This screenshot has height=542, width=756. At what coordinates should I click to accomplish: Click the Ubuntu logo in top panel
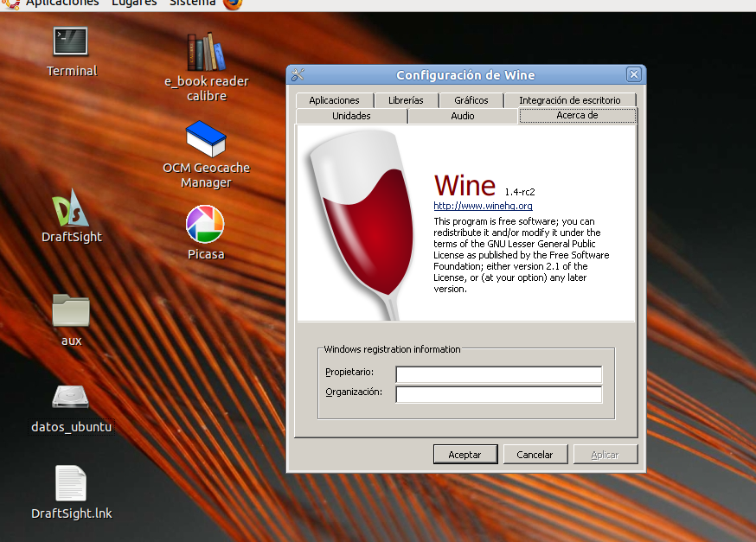pos(10,3)
